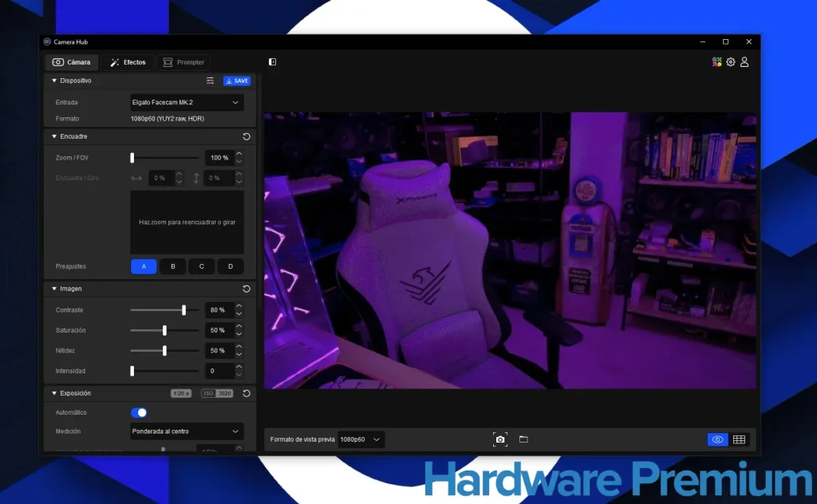
Task: Collapse the Exposición section
Action: pos(54,393)
